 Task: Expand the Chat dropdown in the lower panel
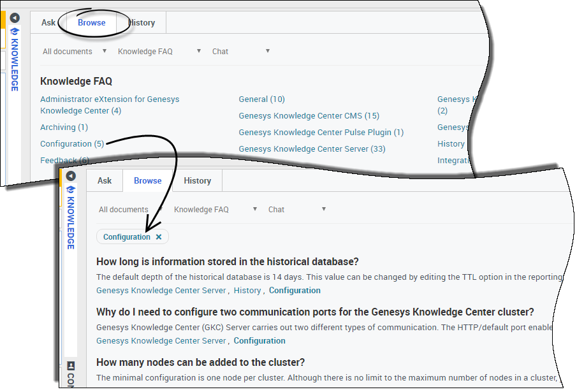pos(297,210)
